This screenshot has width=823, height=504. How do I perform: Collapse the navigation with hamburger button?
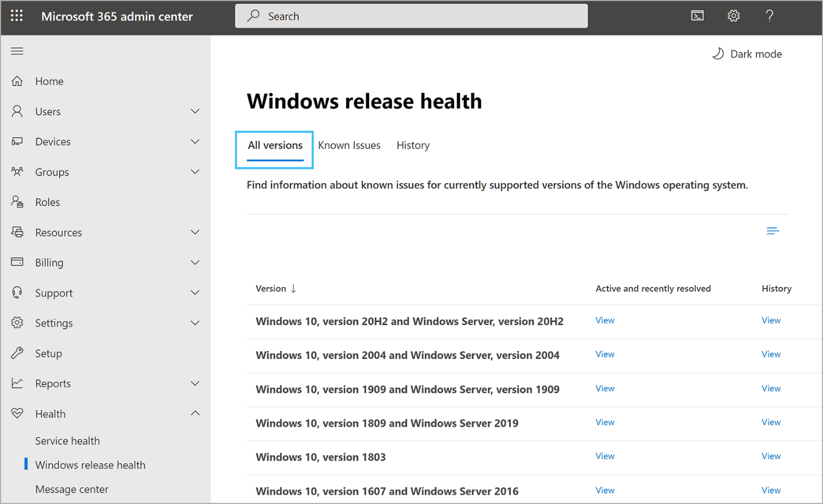point(17,51)
